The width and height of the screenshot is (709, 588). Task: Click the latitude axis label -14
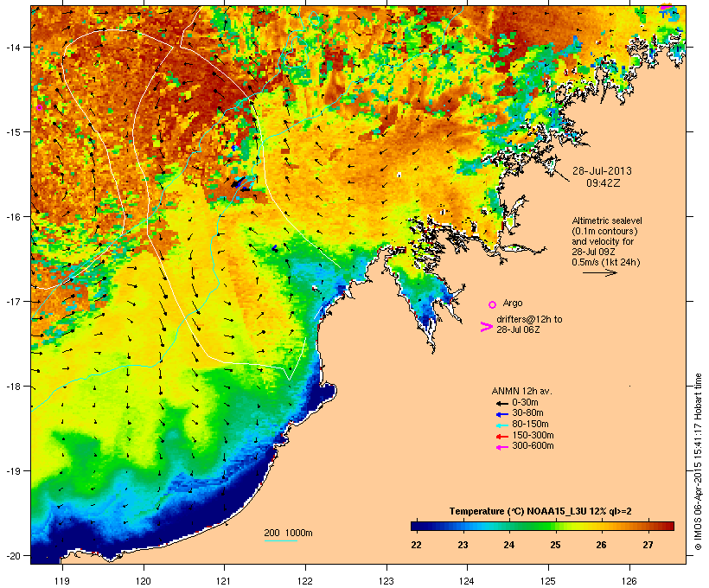[12, 47]
